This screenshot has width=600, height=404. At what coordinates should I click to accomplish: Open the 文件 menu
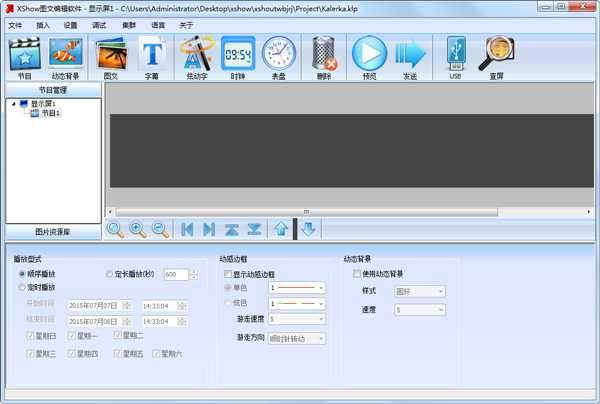(x=15, y=25)
